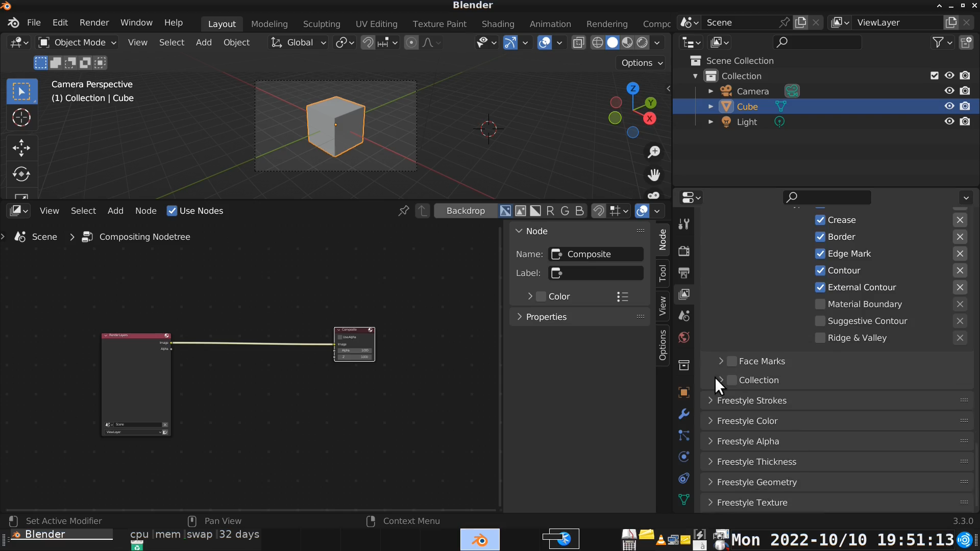Click the Rotate tool icon
The width and height of the screenshot is (980, 551).
[x=21, y=174]
